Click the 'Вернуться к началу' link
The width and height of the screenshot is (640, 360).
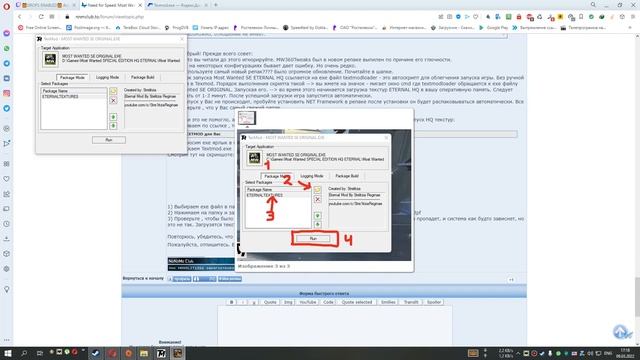point(143,278)
